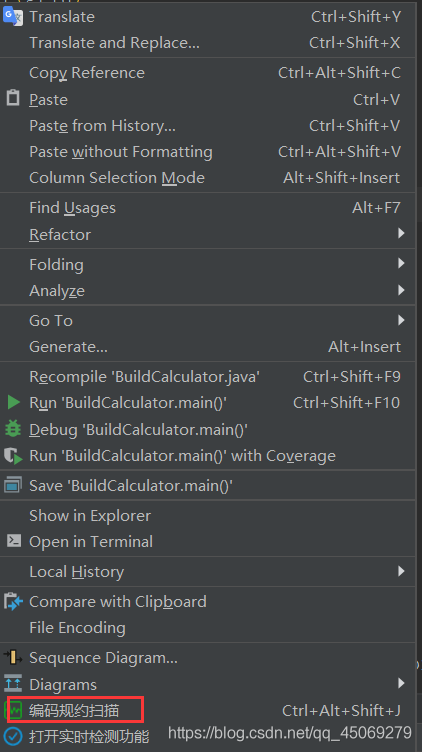Open the Go To submenu arrow
Viewport: 422px width, 752px height.
(401, 320)
